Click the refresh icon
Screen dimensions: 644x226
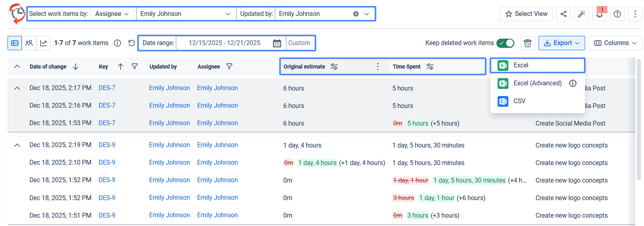[x=131, y=43]
